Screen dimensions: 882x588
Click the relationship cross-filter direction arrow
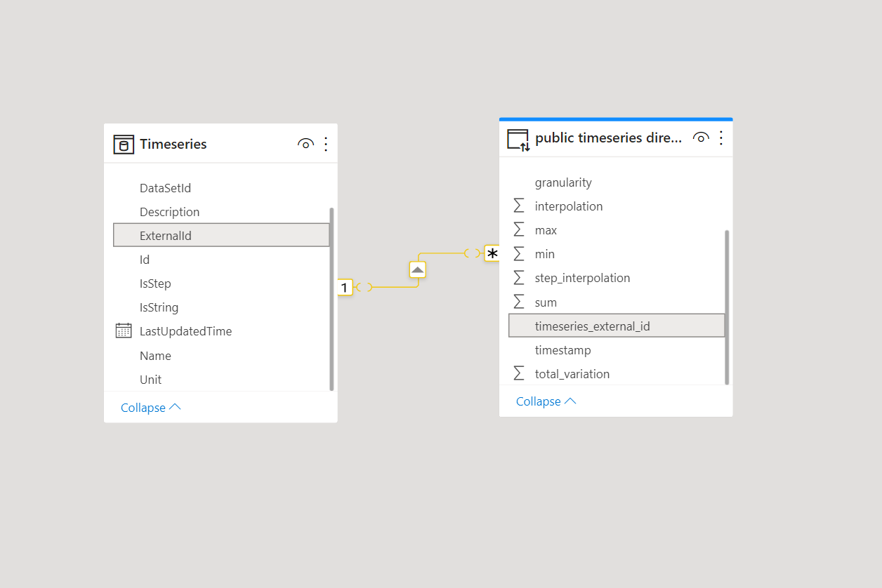coord(418,269)
